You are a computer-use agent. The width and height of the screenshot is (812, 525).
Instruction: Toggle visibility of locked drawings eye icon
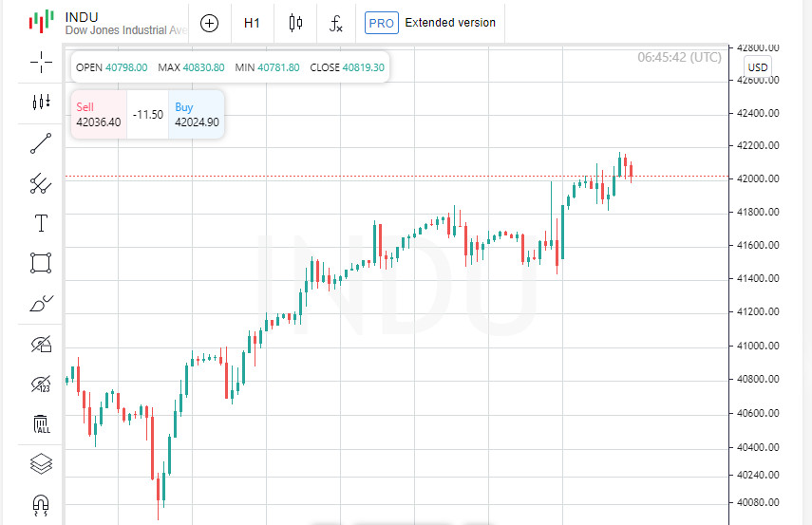(x=41, y=344)
